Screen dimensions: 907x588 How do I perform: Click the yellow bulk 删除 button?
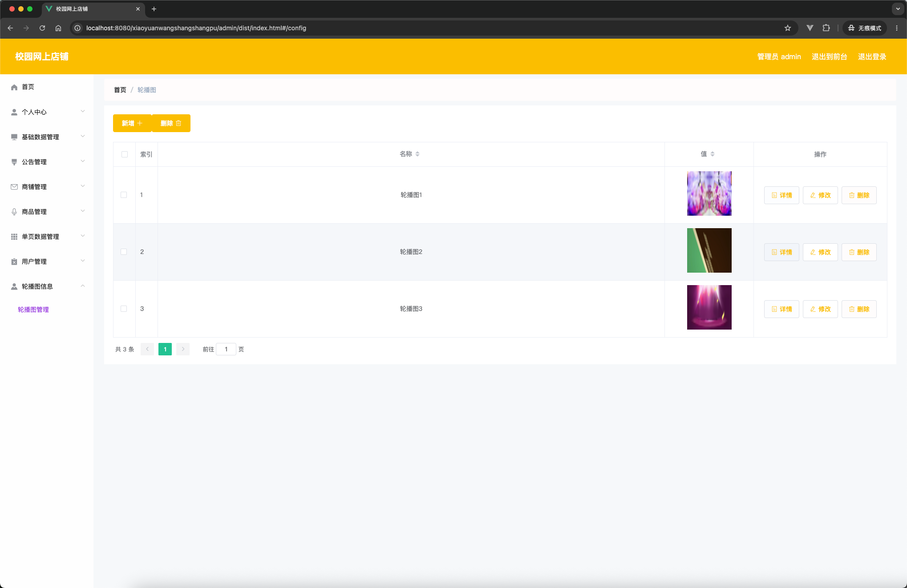point(171,123)
